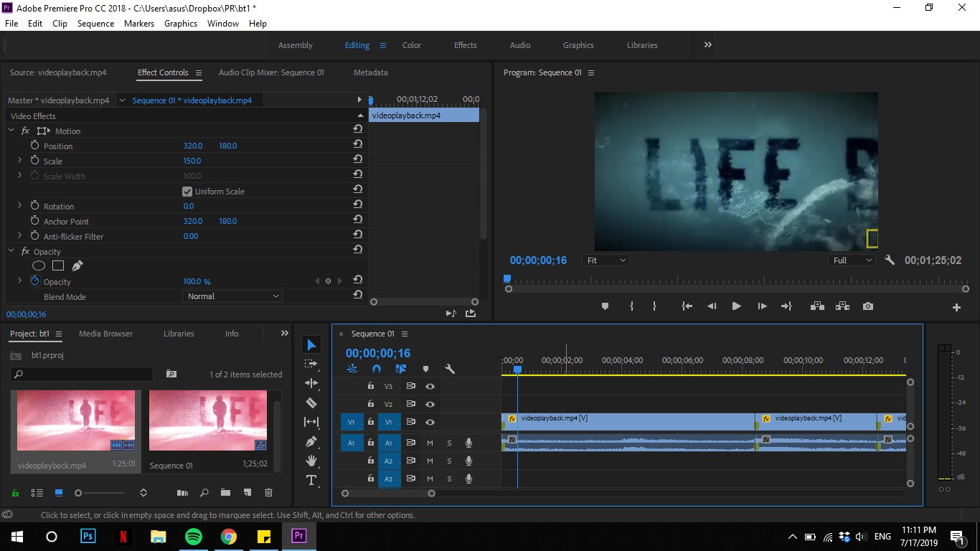Click the Export Frame camera icon
Screen dimensions: 980x551
[868, 306]
